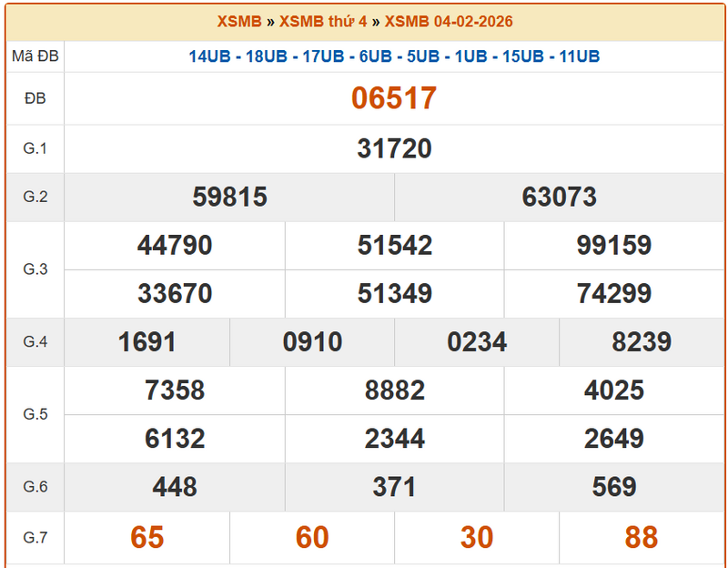Select the G.6 number 569
The height and width of the screenshot is (568, 728).
click(x=613, y=487)
